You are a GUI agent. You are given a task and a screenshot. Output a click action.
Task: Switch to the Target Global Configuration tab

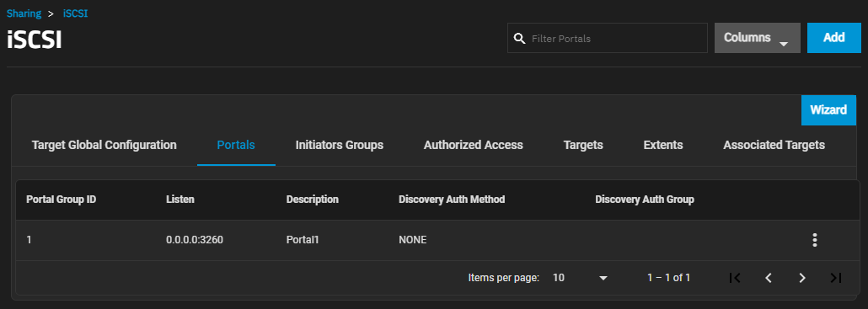click(104, 145)
